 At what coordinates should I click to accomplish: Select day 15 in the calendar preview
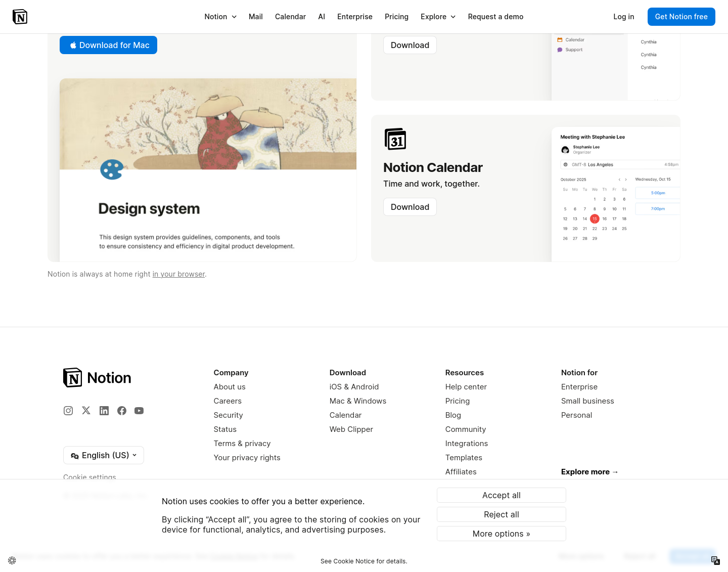click(595, 219)
